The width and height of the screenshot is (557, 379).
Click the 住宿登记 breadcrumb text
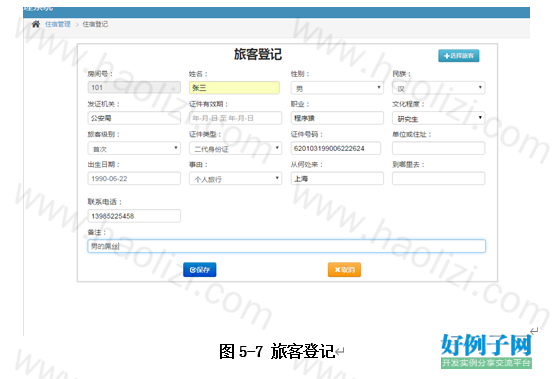(x=95, y=24)
